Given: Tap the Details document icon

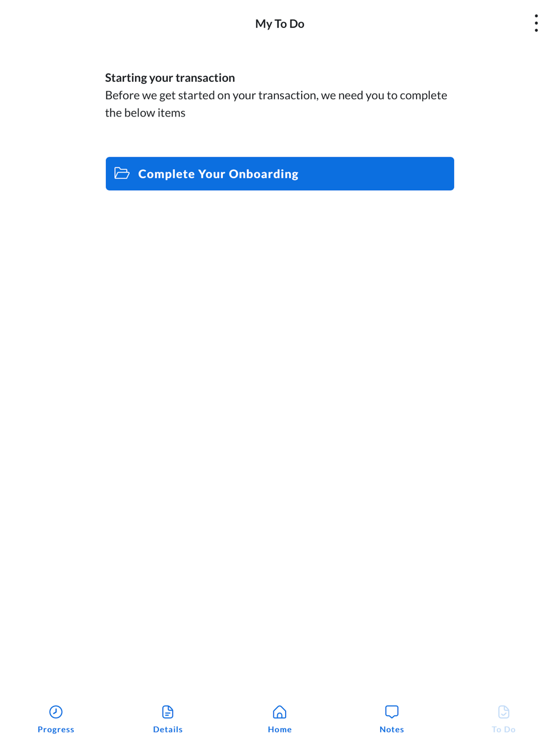Looking at the screenshot, I should click(168, 712).
